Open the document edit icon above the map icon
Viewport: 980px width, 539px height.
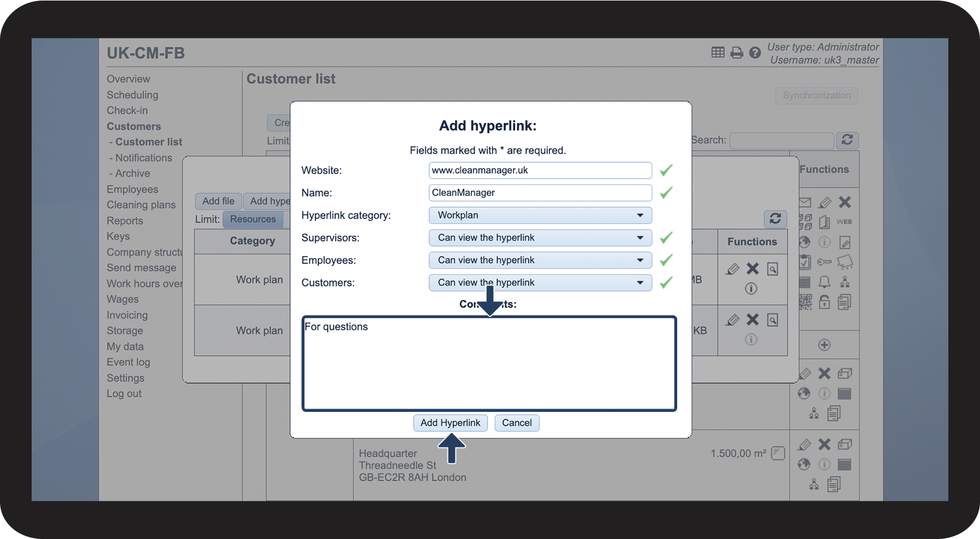[x=845, y=242]
